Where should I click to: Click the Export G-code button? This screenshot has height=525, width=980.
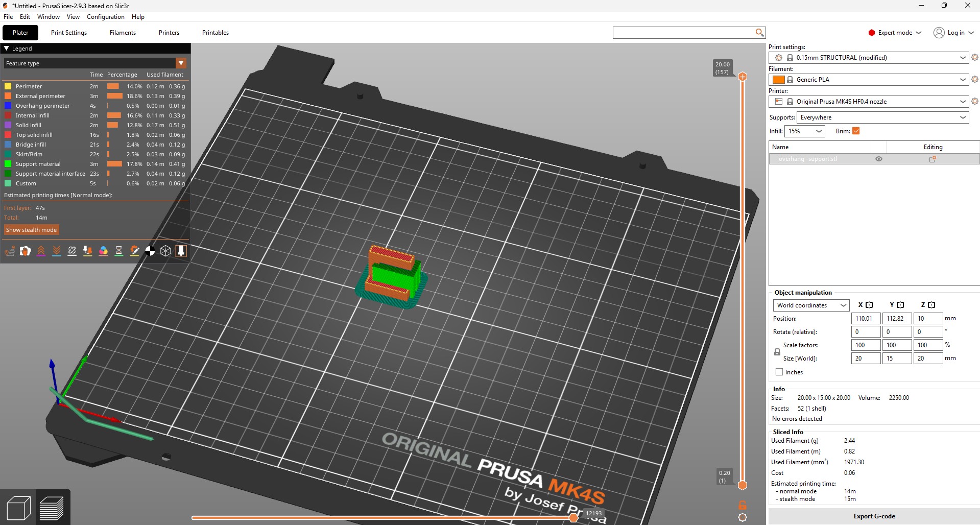click(874, 516)
